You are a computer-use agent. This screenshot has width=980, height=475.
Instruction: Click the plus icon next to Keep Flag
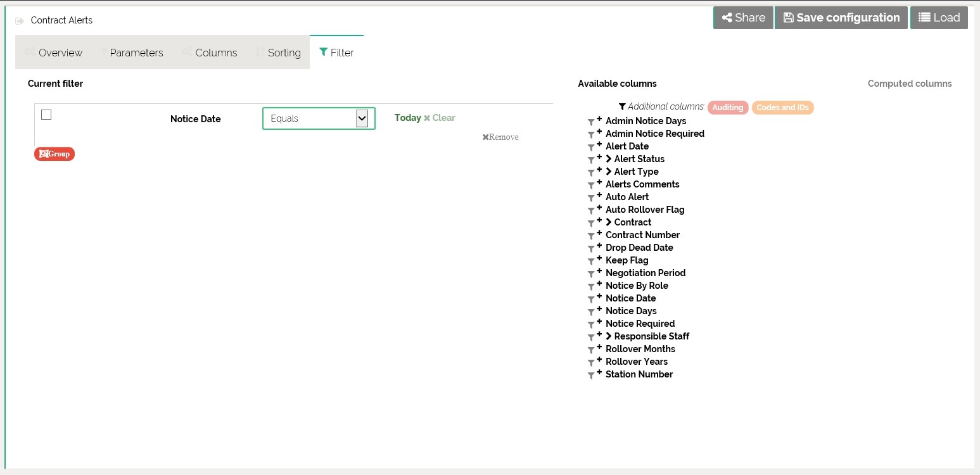[x=599, y=258]
